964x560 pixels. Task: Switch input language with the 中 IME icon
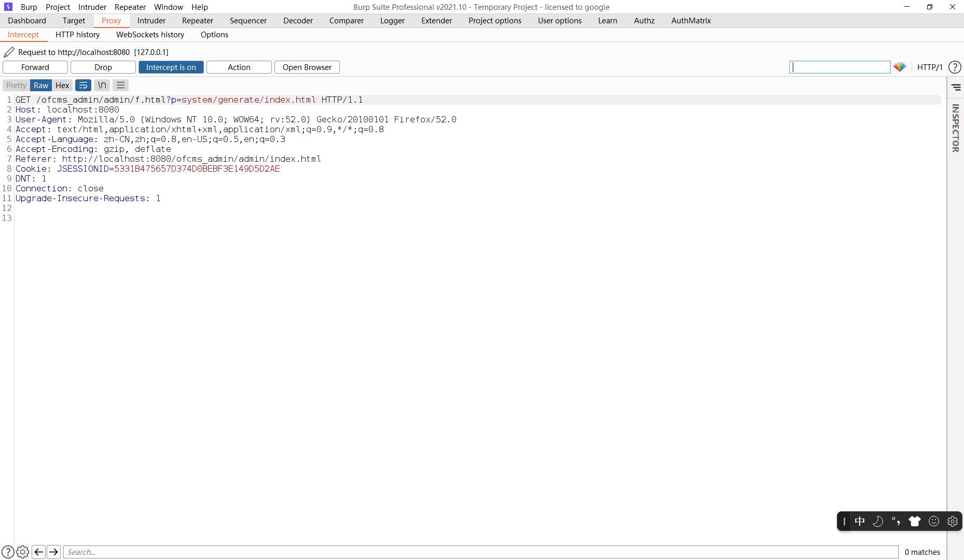tap(860, 521)
